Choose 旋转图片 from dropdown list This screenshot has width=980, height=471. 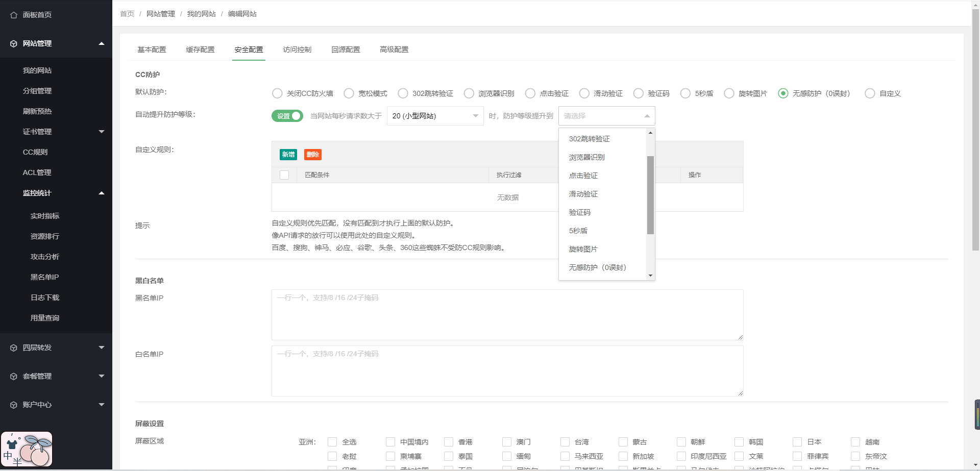[583, 249]
